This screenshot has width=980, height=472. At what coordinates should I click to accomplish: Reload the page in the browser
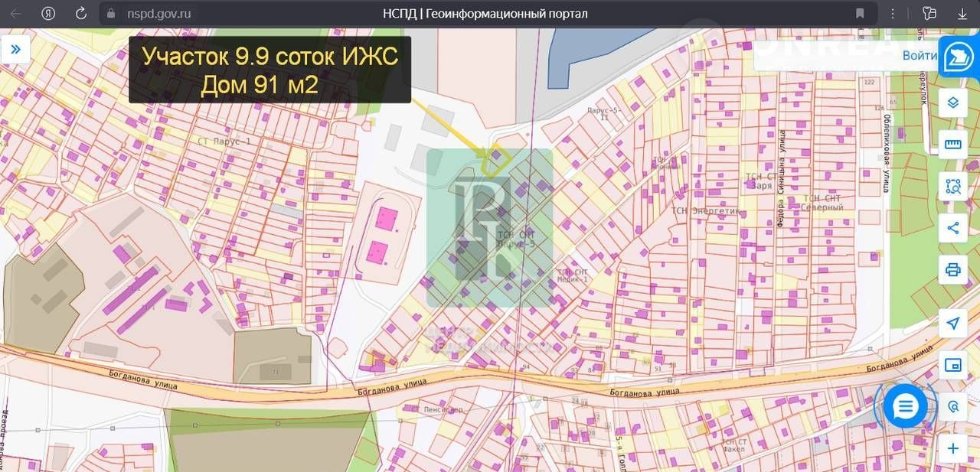point(81,14)
